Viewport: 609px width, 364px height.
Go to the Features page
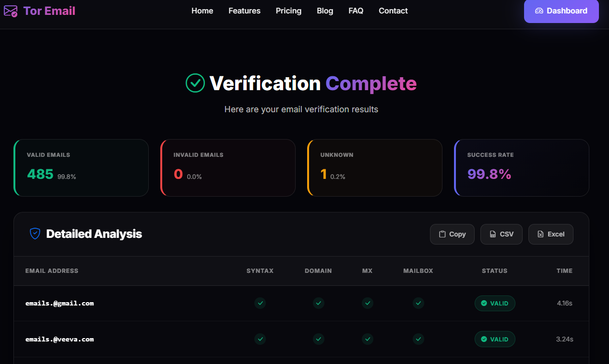tap(244, 11)
